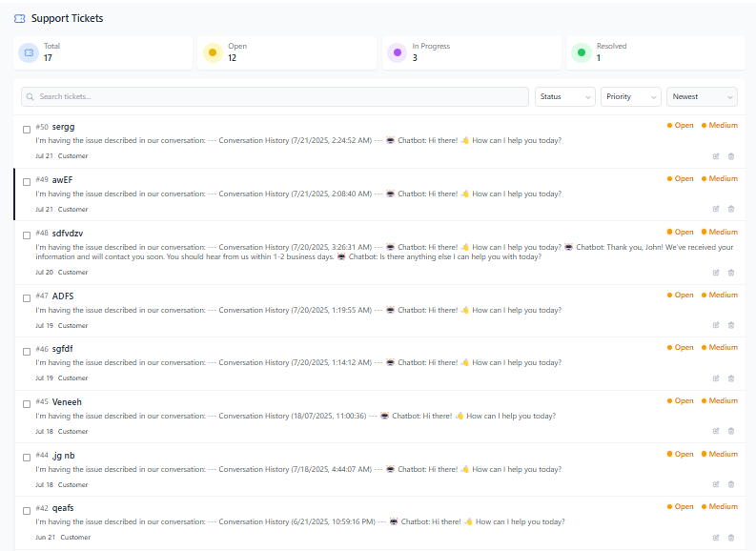756x551 pixels.
Task: Delete ticket #45 Veneeh
Action: coord(731,431)
